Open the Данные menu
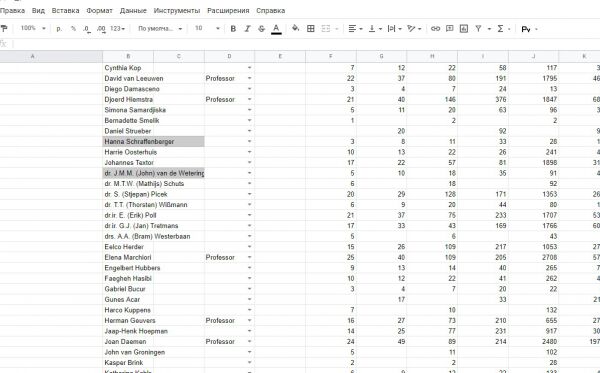 (x=133, y=11)
